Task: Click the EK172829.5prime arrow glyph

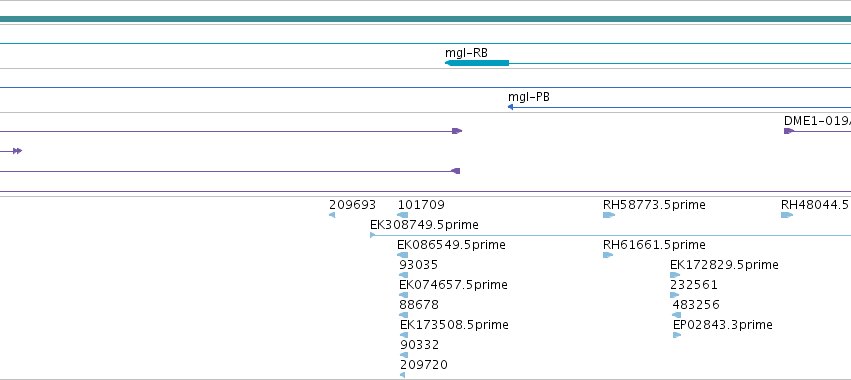Action: [x=675, y=275]
